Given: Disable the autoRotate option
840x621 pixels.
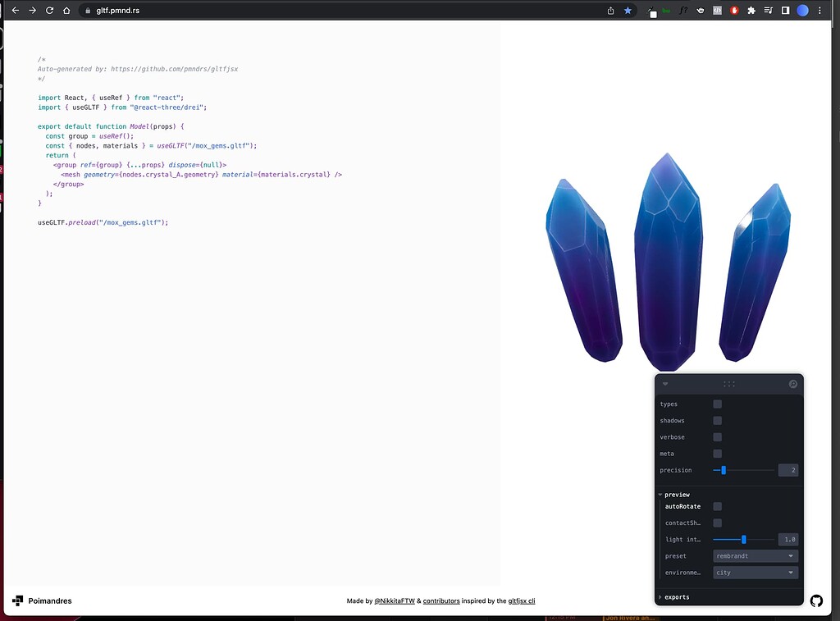Looking at the screenshot, I should point(718,506).
